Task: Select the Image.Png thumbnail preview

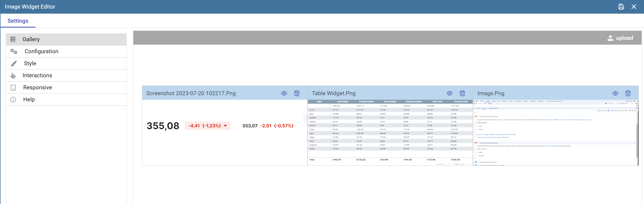Action: (x=556, y=133)
